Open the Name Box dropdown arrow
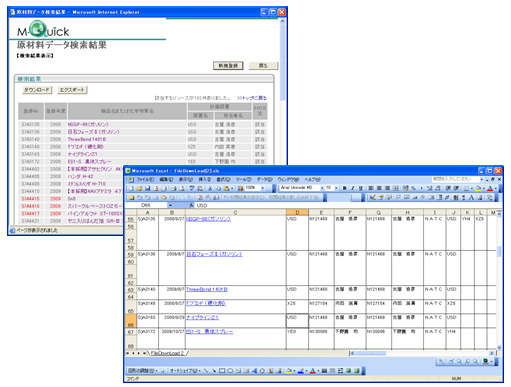The width and height of the screenshot is (511, 387). pyautogui.click(x=170, y=205)
